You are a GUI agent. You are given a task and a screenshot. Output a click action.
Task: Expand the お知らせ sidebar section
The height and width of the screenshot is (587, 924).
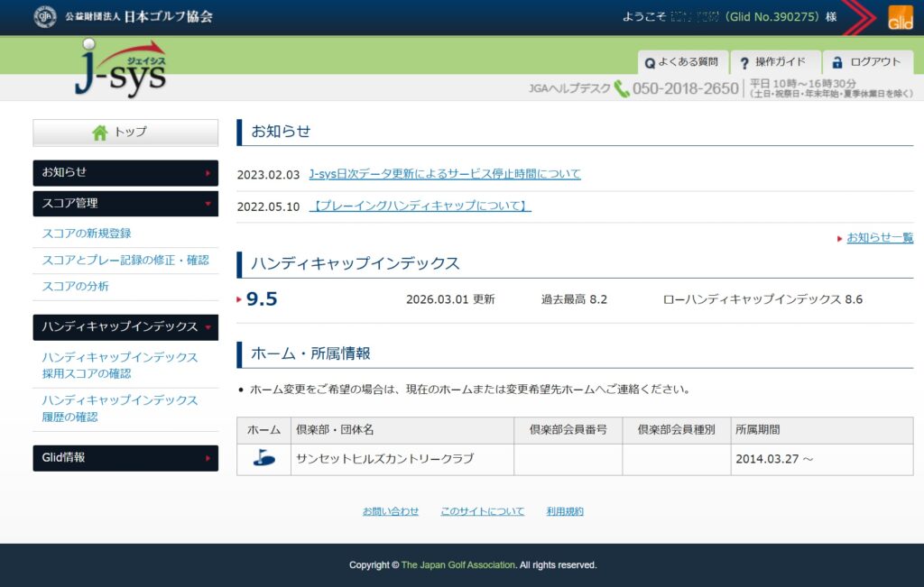point(125,172)
